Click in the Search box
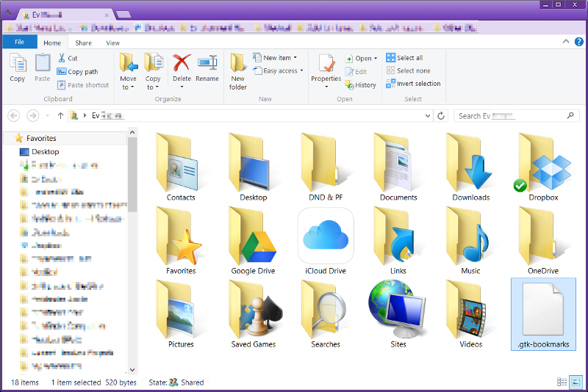The image size is (588, 392). (517, 116)
